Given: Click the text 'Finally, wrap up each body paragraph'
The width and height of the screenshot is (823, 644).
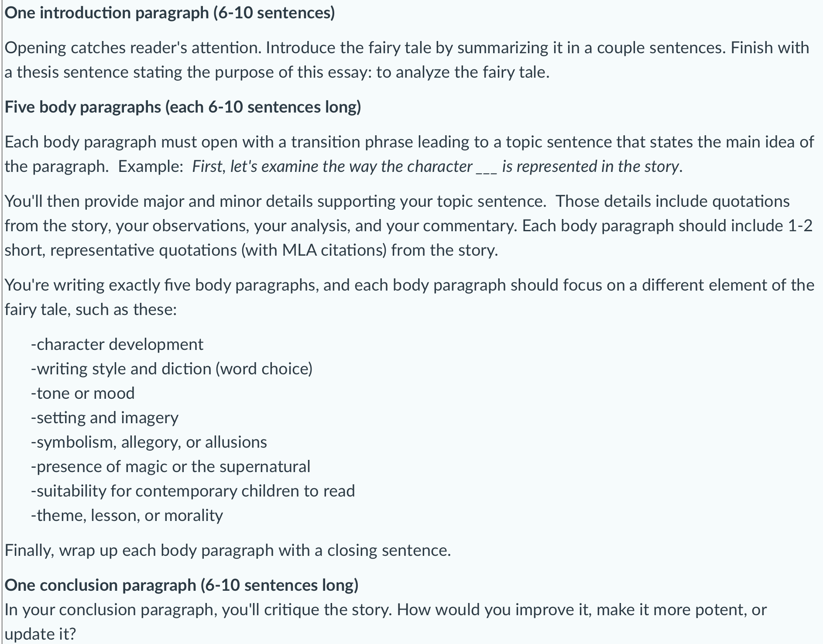Looking at the screenshot, I should [228, 551].
